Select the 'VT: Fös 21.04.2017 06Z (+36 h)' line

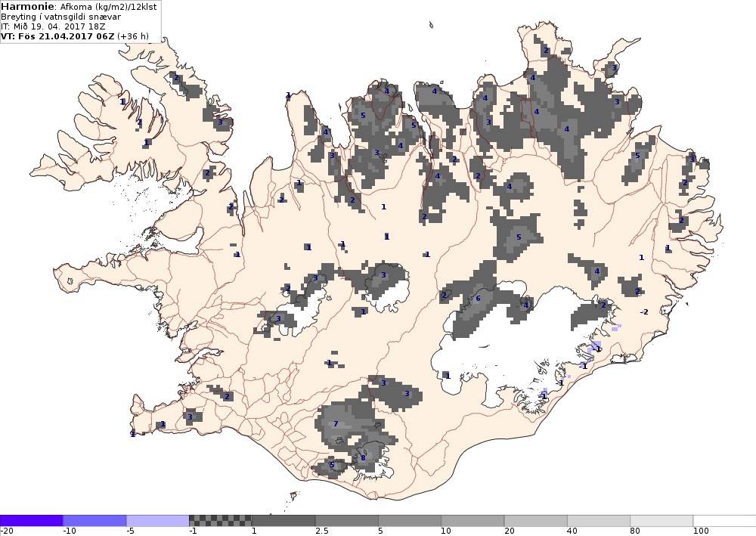point(75,36)
